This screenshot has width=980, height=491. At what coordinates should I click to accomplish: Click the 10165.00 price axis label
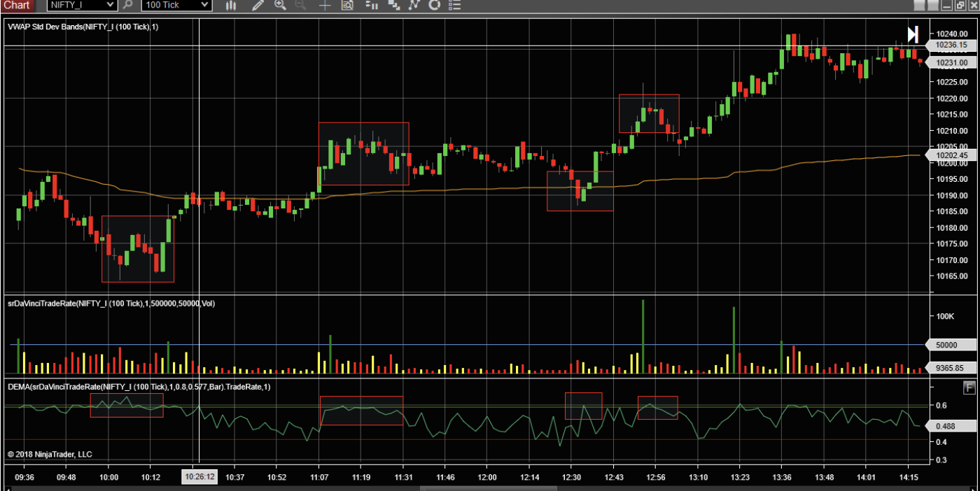tap(951, 276)
